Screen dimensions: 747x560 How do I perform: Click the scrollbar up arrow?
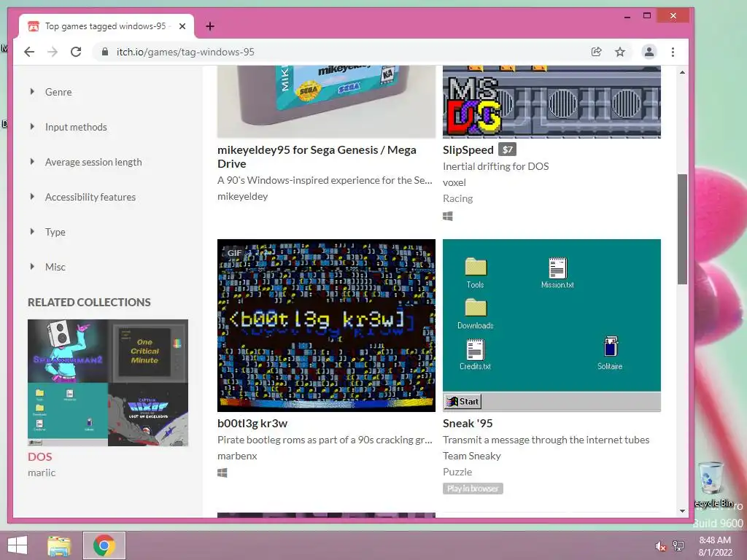(682, 72)
